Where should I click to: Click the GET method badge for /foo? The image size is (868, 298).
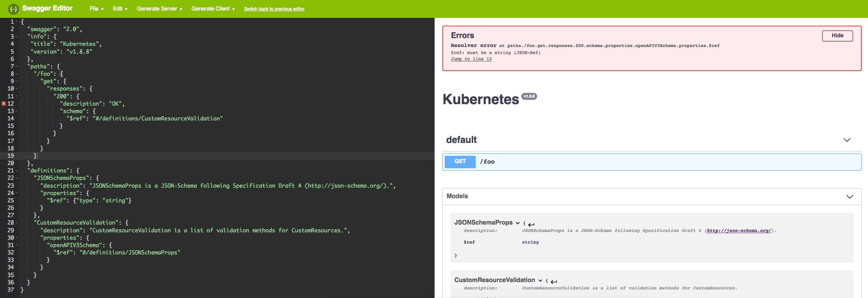coord(460,162)
